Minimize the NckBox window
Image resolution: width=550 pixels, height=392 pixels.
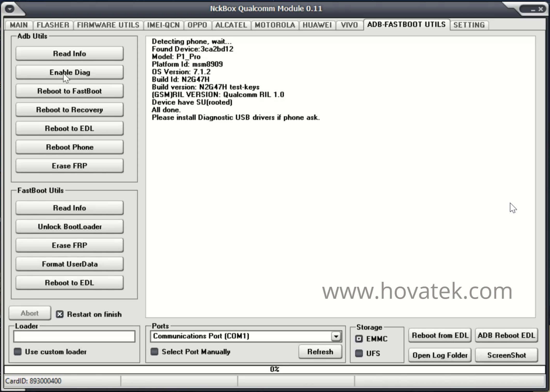533,10
